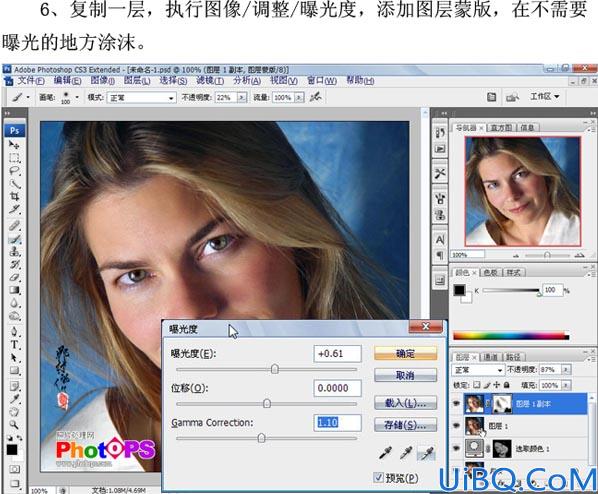598x494 pixels.
Task: Open layer opacity 87% arrow
Action: [566, 370]
